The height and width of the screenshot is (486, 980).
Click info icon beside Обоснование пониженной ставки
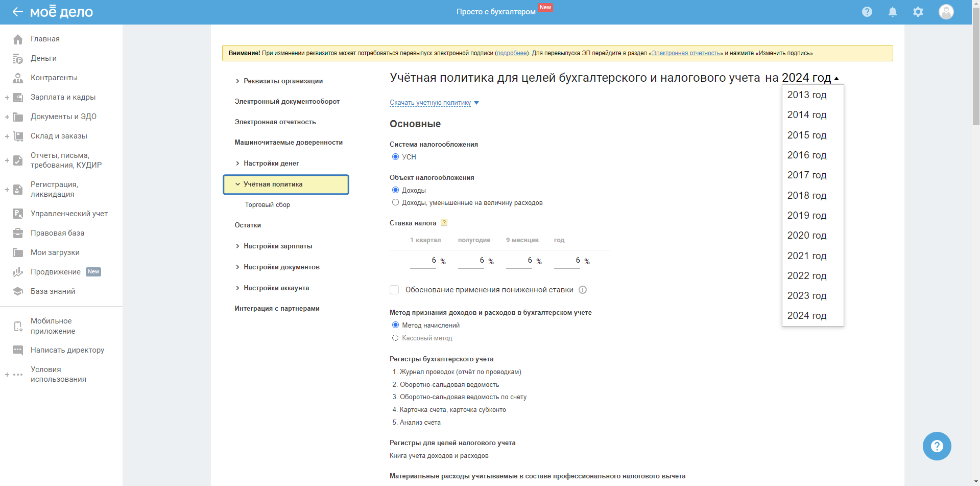(583, 290)
